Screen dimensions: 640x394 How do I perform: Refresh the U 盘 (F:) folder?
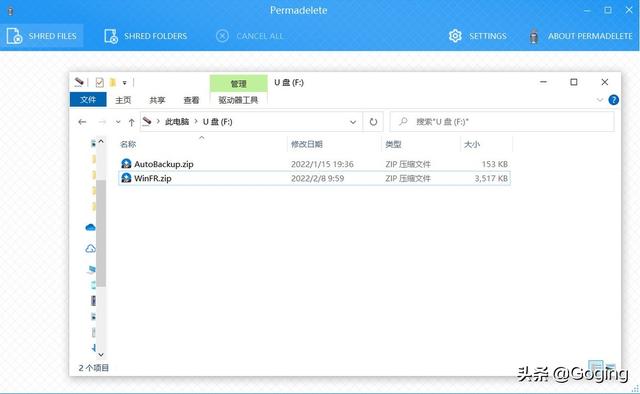(373, 122)
